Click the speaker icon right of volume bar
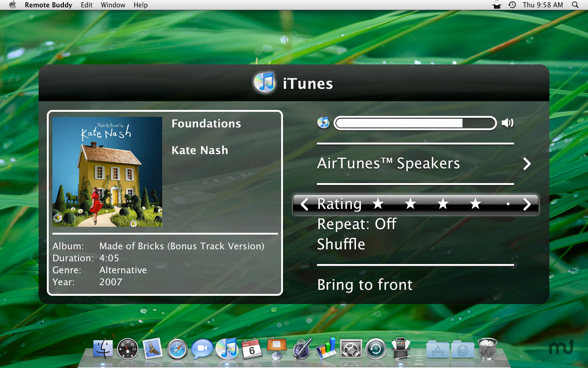Image resolution: width=588 pixels, height=368 pixels. pos(508,123)
